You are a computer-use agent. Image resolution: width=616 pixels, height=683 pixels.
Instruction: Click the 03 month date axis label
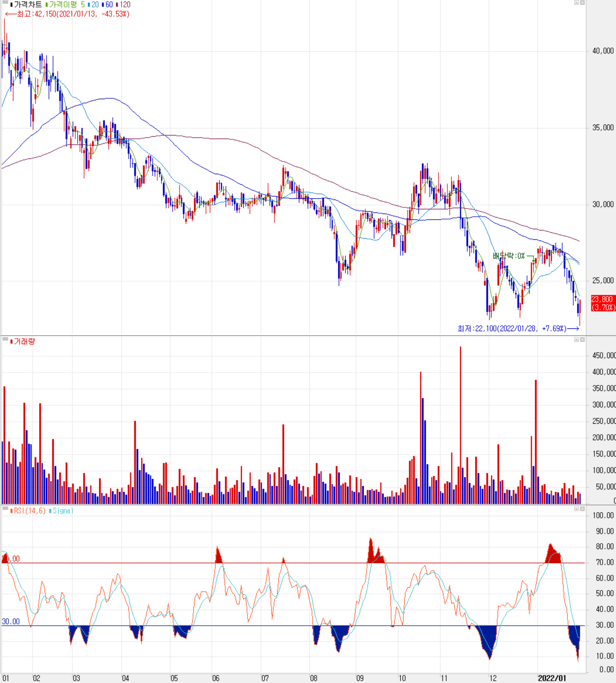[76, 678]
